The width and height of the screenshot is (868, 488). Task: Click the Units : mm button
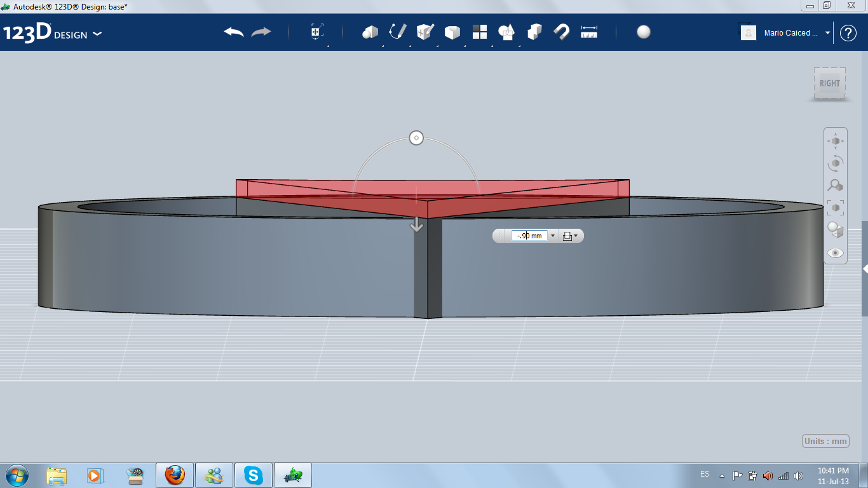click(x=826, y=441)
